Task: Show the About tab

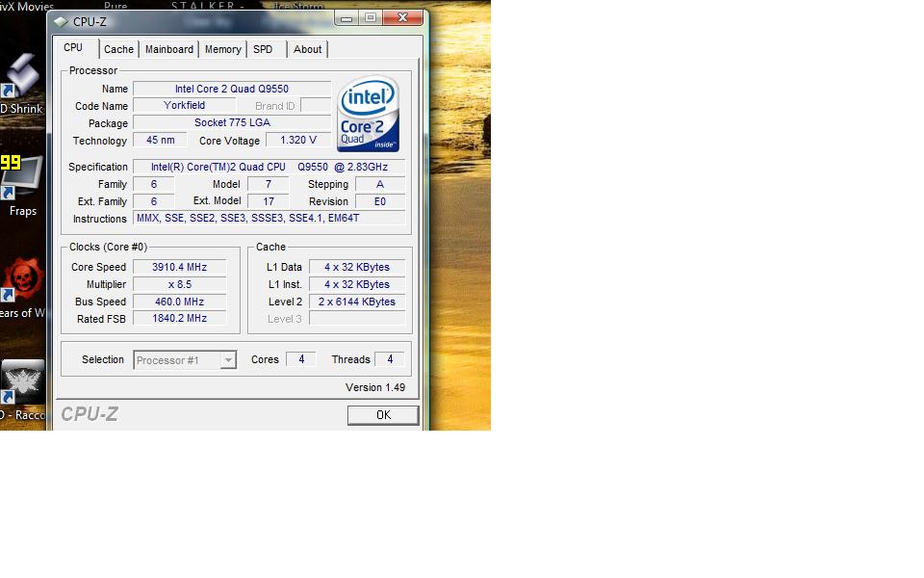Action: pos(308,49)
